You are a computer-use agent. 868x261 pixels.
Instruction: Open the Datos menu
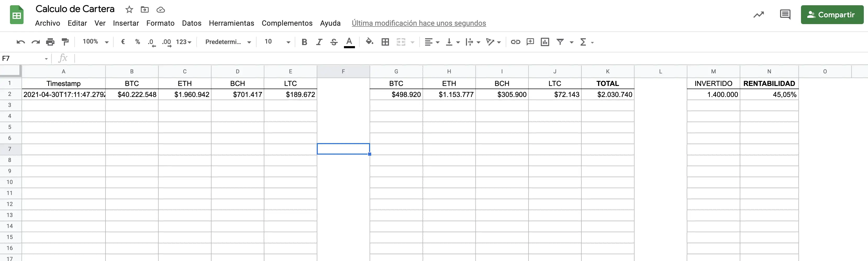pos(191,23)
